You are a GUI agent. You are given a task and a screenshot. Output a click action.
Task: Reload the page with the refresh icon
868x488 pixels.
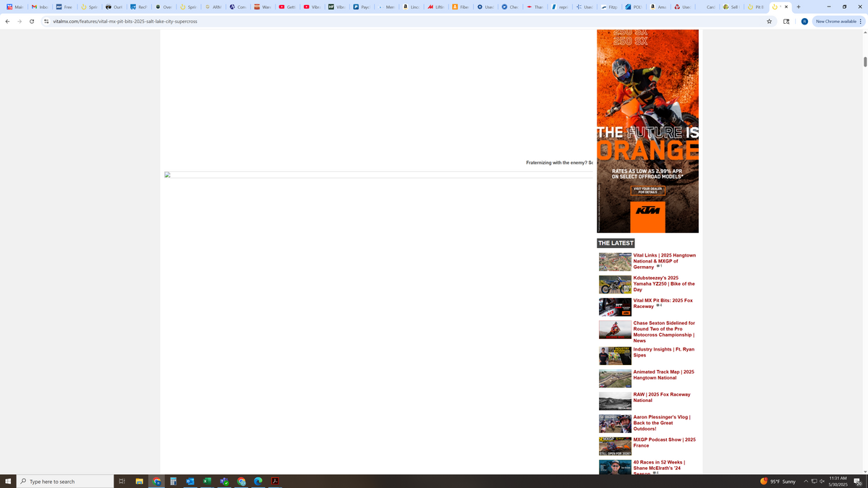click(32, 22)
